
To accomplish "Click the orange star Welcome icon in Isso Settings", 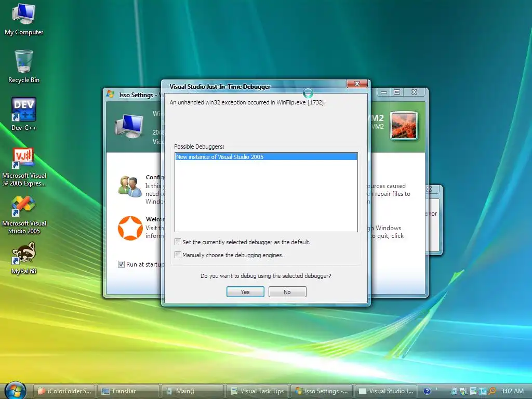I will [x=130, y=228].
